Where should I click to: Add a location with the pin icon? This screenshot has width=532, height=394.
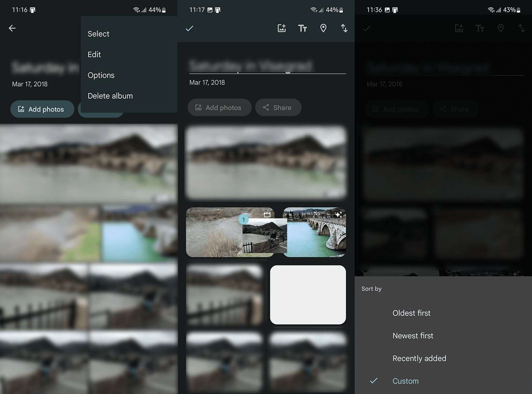click(x=323, y=28)
